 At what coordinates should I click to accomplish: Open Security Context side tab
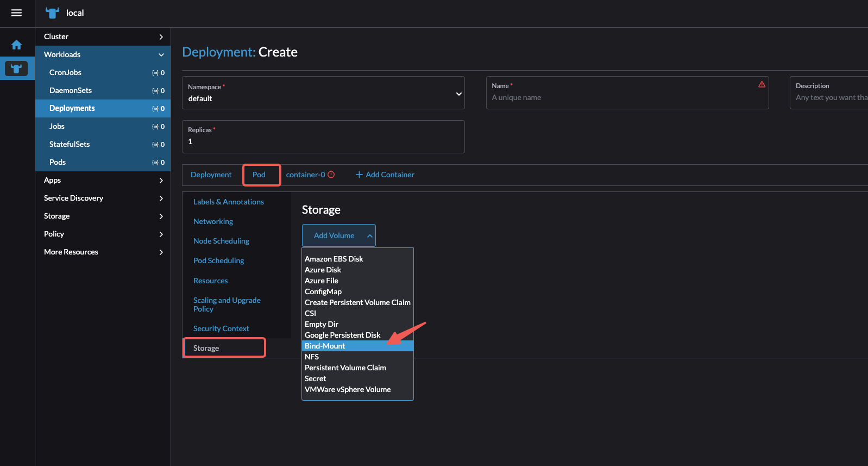221,328
